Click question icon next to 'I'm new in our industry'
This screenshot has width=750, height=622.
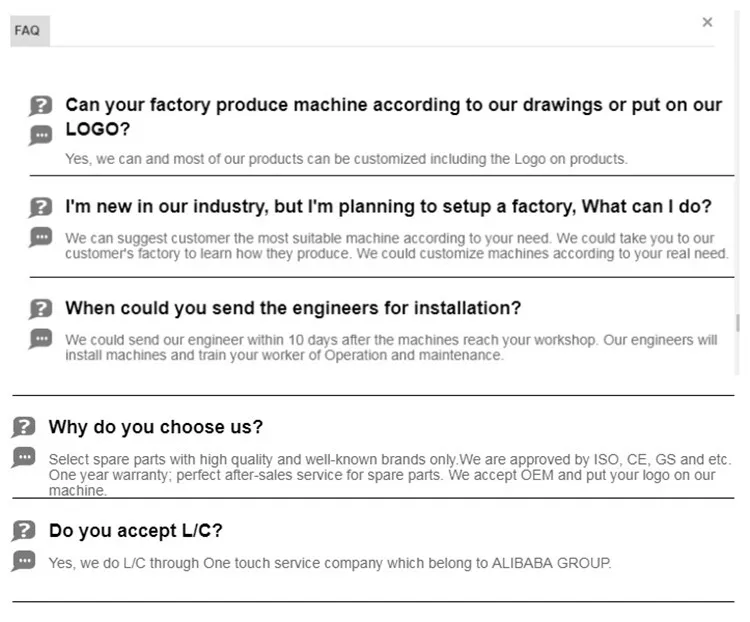point(40,207)
